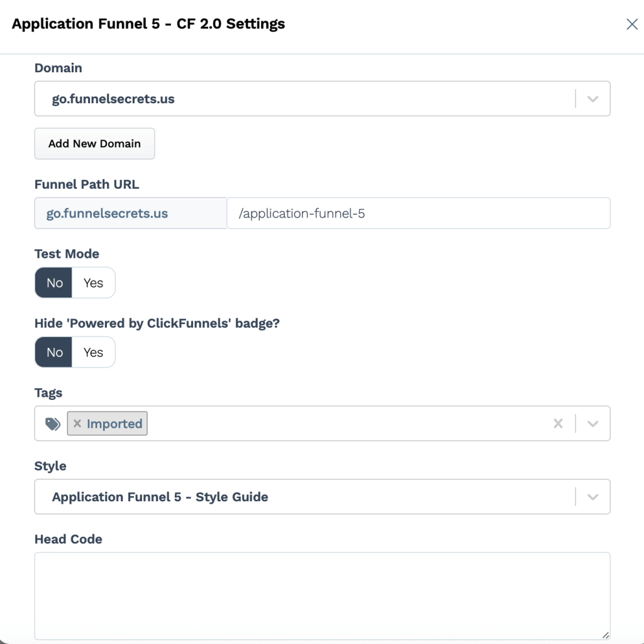Click the Add New Domain button
644x644 pixels.
(94, 143)
